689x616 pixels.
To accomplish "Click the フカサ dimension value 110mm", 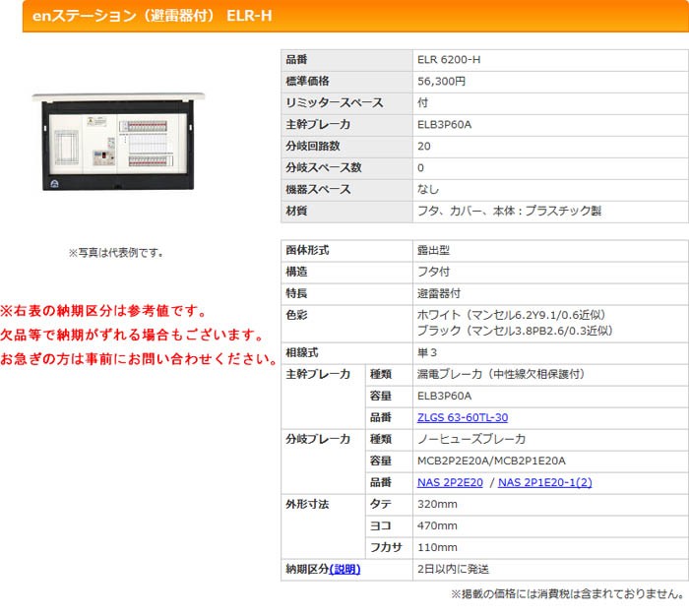I will (x=437, y=547).
